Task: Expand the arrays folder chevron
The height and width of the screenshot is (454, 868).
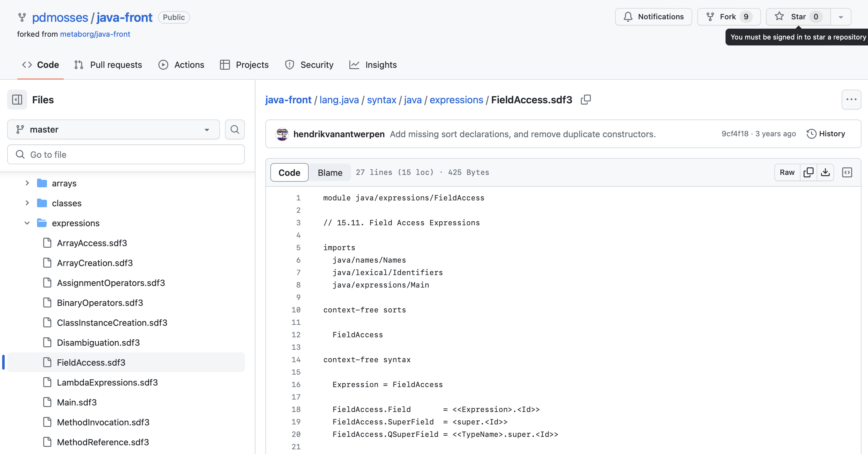Action: (x=27, y=183)
